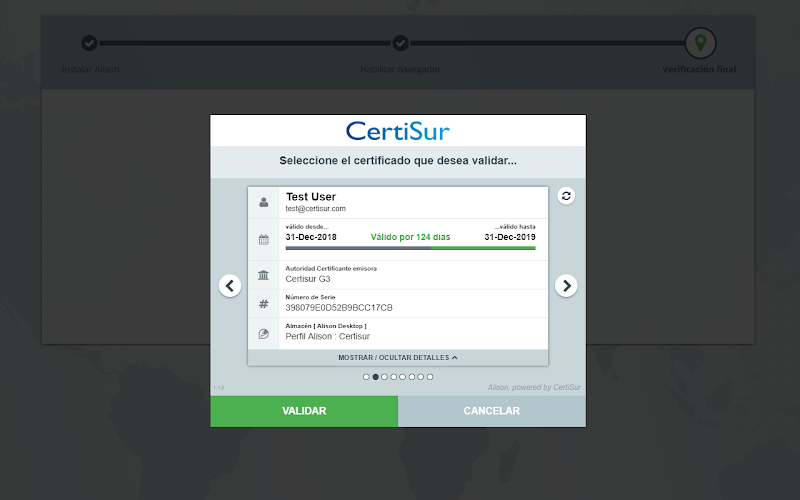This screenshot has width=800, height=500.
Task: Select the first pagination dot
Action: coord(366,377)
